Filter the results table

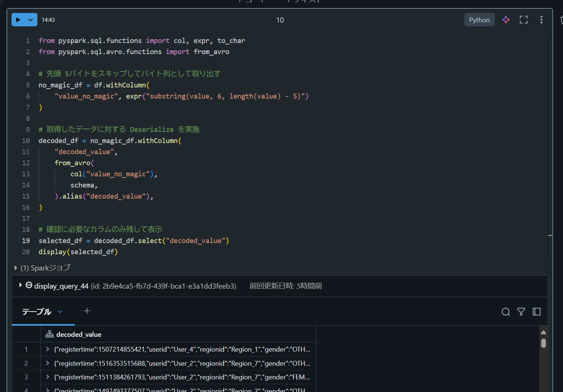tap(521, 312)
